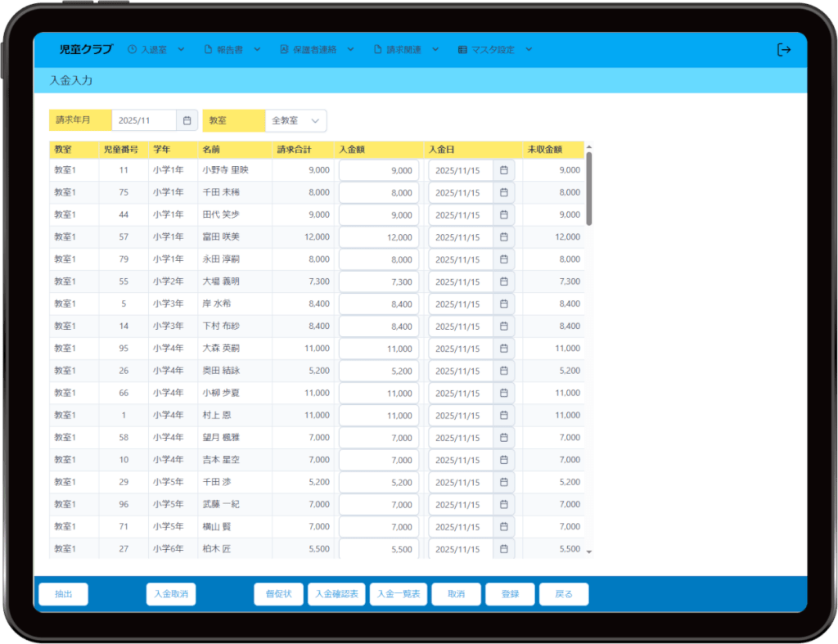838x644 pixels.
Task: Click the 入金取消 button
Action: click(x=171, y=594)
